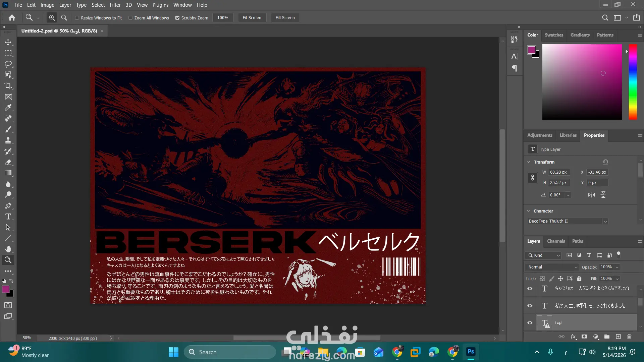This screenshot has height=362, width=644.
Task: Flip horizontally in Transform section
Action: [592, 195]
